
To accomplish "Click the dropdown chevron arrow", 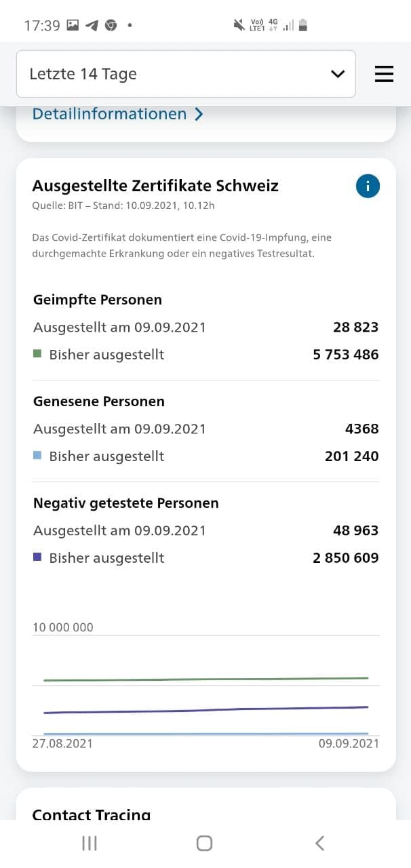I will point(338,74).
